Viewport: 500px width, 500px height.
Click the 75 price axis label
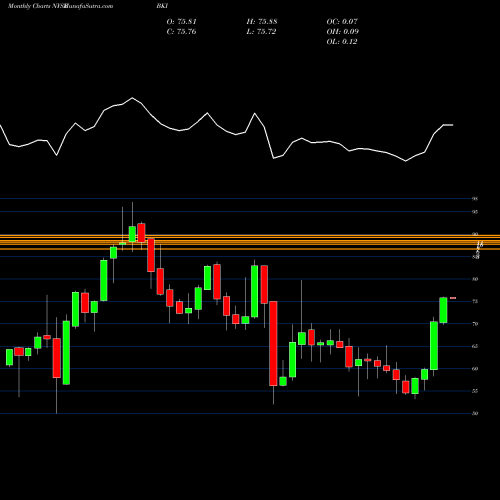click(x=475, y=301)
